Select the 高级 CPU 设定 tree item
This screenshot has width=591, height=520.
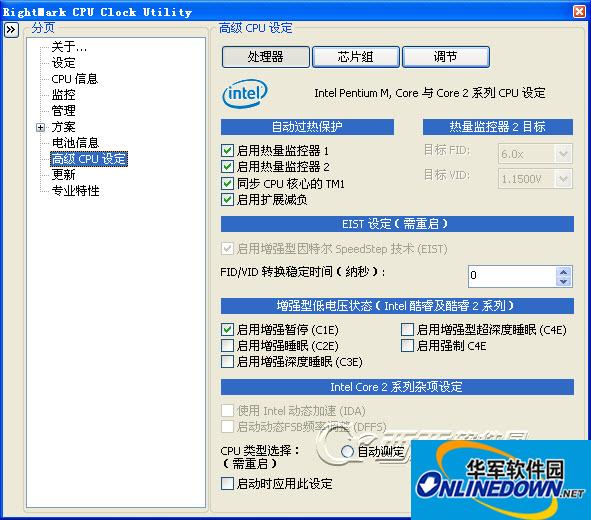click(x=89, y=159)
